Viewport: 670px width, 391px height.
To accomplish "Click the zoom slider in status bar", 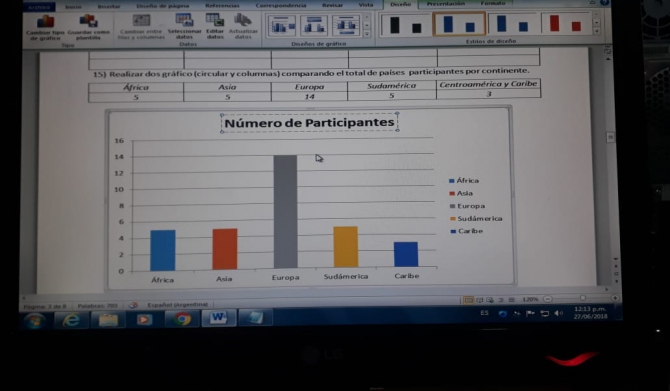I will pos(582,298).
